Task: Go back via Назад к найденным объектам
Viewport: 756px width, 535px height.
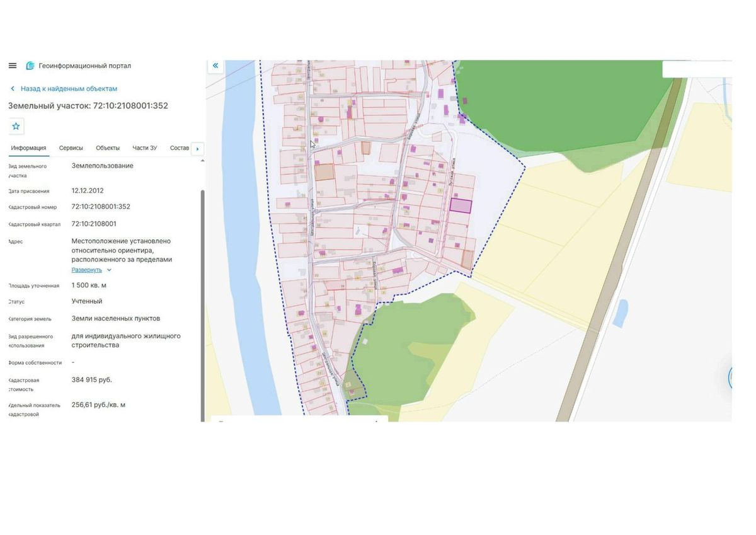Action: (69, 89)
